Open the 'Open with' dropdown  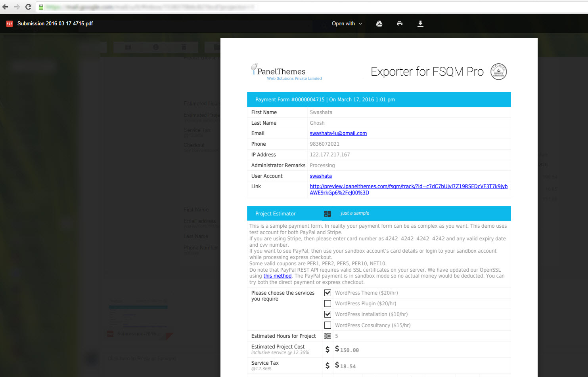347,24
